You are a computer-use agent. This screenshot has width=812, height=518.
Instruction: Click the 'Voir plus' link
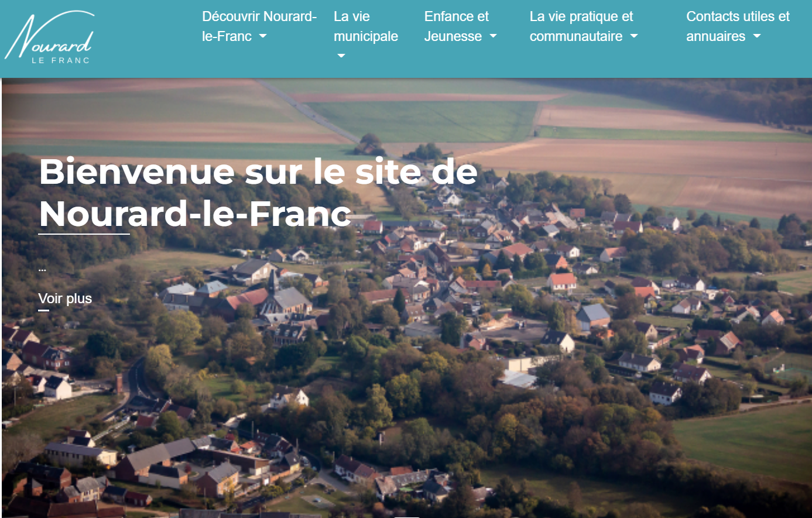[x=64, y=299]
